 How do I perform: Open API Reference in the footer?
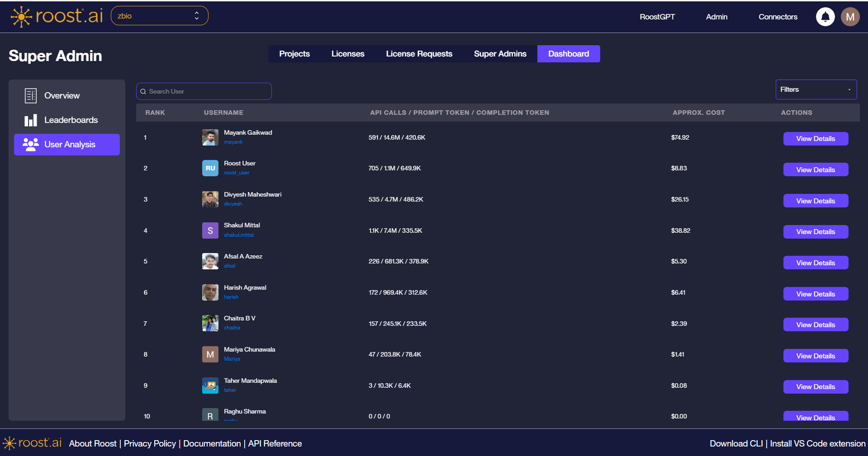click(275, 443)
